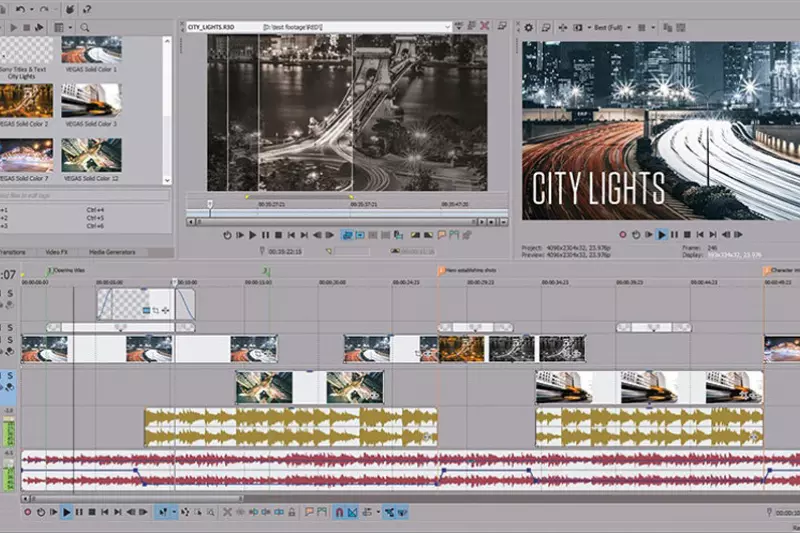Click the lock event padlock icon
800x533 pixels.
point(291,512)
